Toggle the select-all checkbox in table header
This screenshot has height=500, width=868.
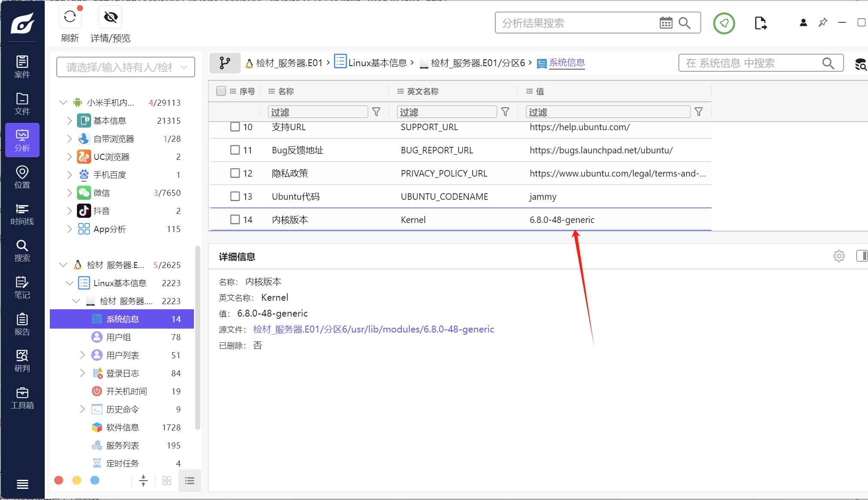pyautogui.click(x=221, y=91)
